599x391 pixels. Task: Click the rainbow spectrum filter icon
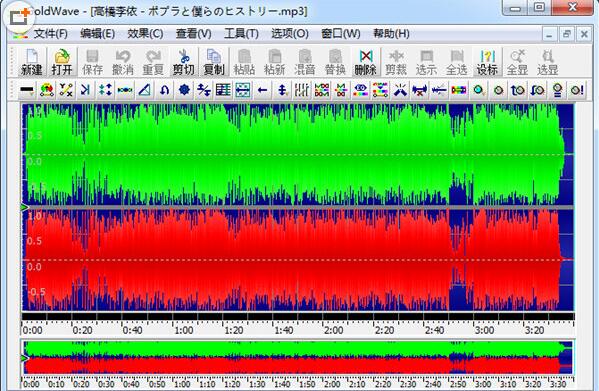pos(459,90)
